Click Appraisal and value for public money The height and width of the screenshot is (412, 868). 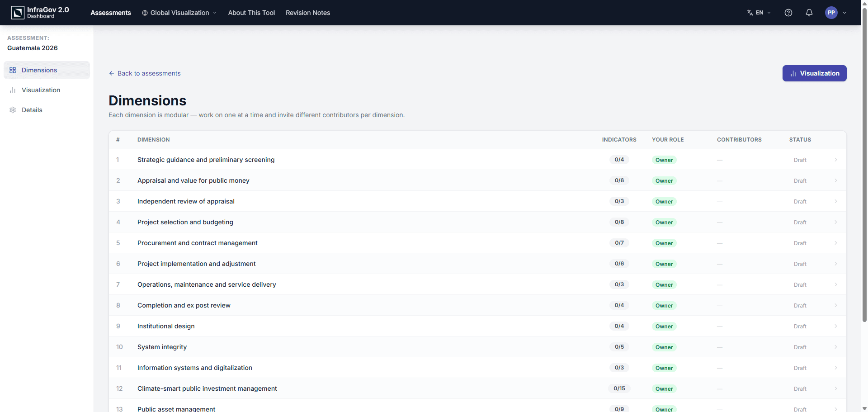[x=193, y=180]
